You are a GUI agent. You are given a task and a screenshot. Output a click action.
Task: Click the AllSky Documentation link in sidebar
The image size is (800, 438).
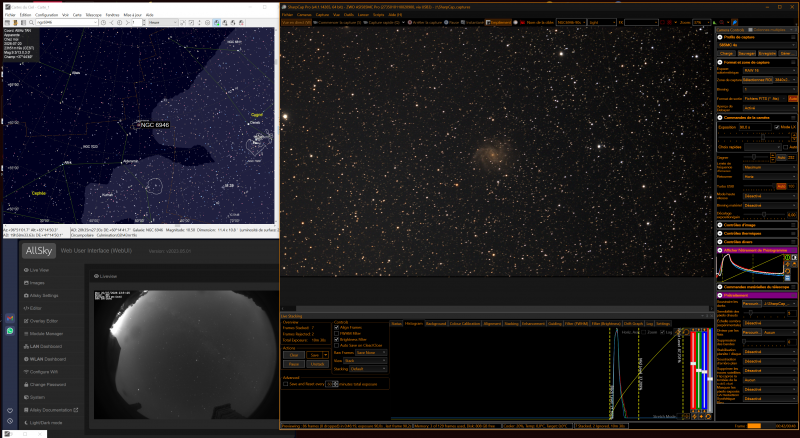pos(51,410)
